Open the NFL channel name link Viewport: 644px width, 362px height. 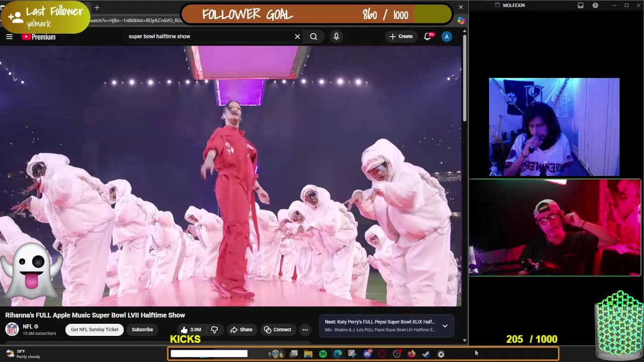point(27,326)
